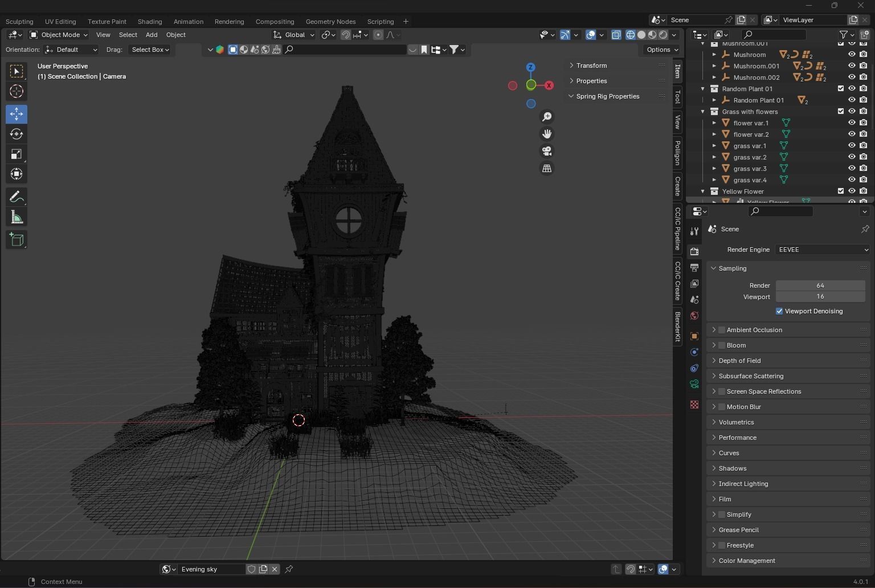The width and height of the screenshot is (875, 588).
Task: Activate the Select Box tool
Action: [x=17, y=71]
